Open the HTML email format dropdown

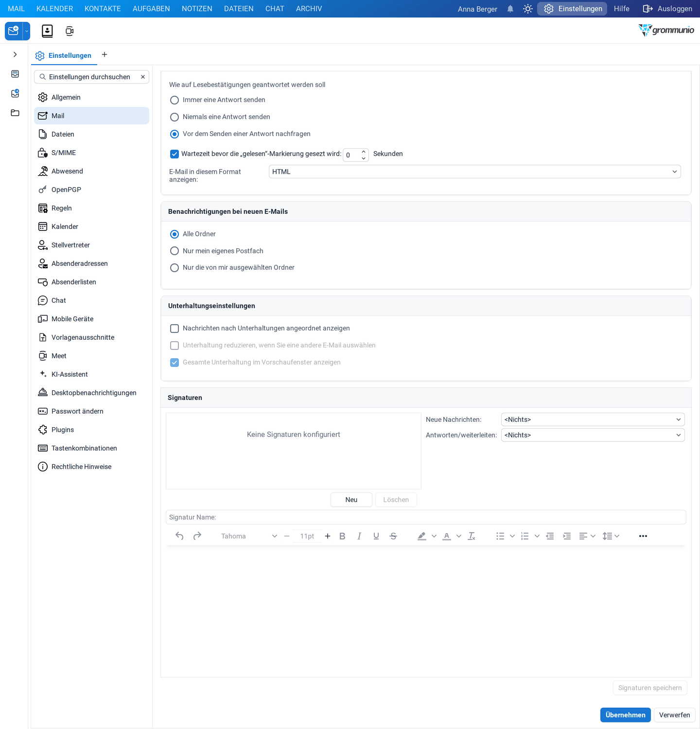[x=474, y=172]
